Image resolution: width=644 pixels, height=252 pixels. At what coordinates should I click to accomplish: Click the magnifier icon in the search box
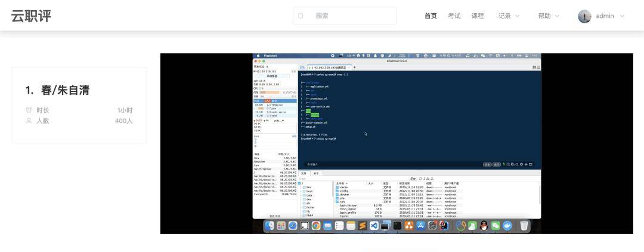click(x=301, y=16)
